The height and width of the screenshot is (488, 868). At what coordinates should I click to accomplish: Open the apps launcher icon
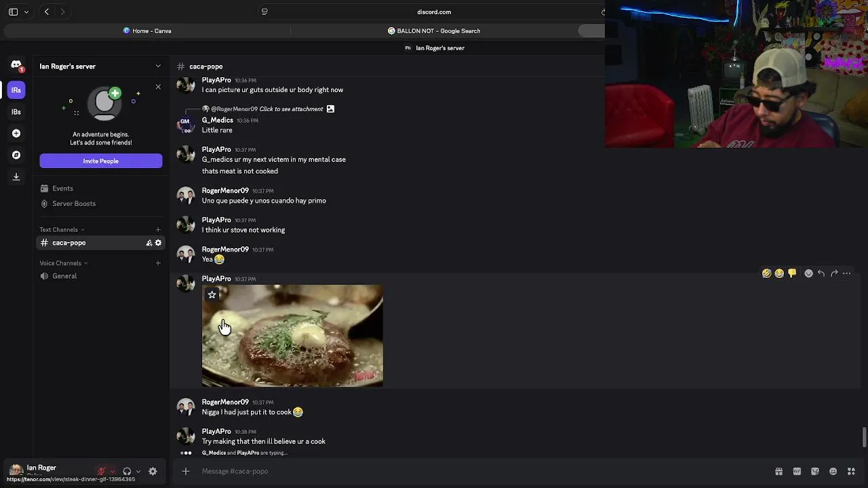click(x=851, y=471)
